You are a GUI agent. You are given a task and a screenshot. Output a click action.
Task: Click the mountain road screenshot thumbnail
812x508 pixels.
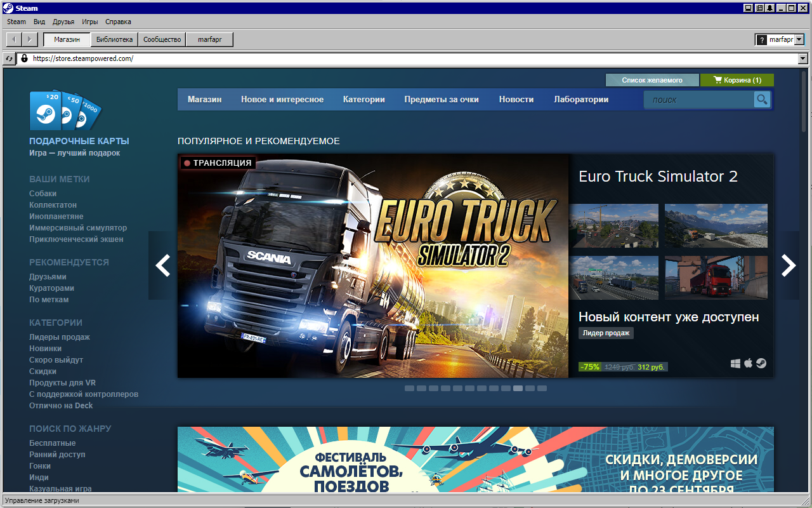[716, 225]
